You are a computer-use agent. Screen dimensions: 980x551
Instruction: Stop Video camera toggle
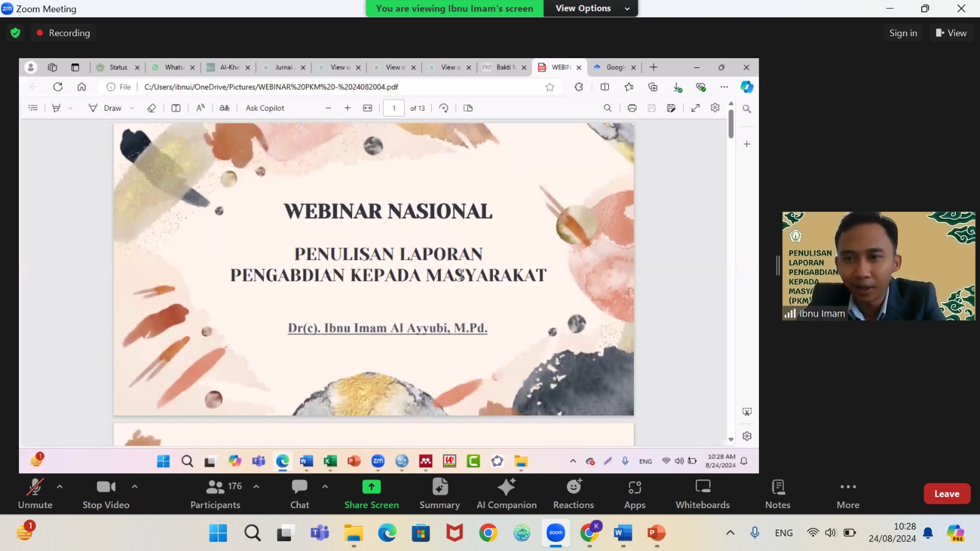[106, 493]
